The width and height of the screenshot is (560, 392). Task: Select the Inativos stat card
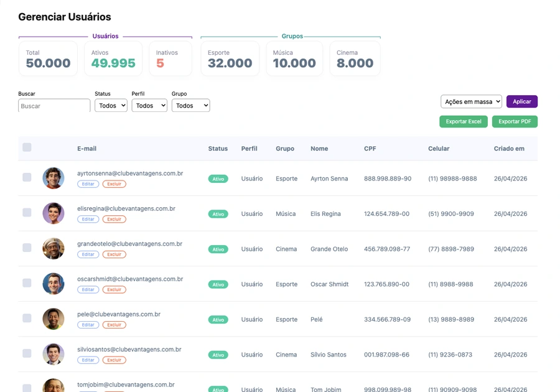click(x=170, y=58)
